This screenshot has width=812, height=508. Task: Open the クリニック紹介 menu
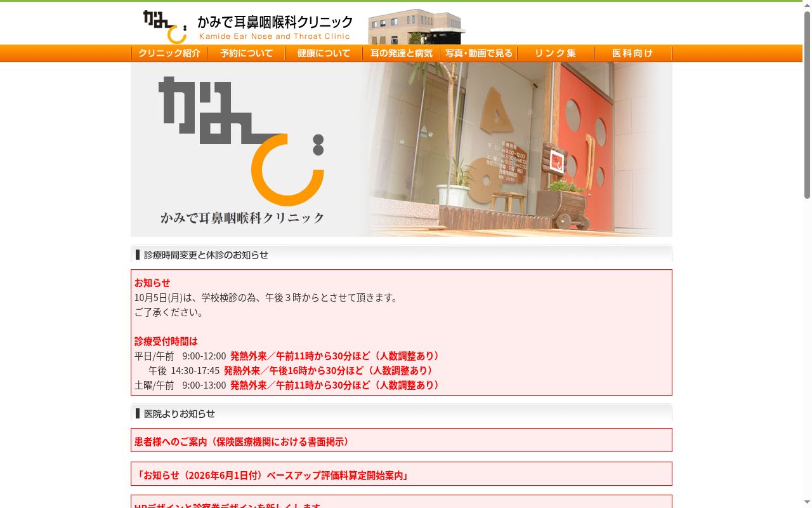[169, 53]
